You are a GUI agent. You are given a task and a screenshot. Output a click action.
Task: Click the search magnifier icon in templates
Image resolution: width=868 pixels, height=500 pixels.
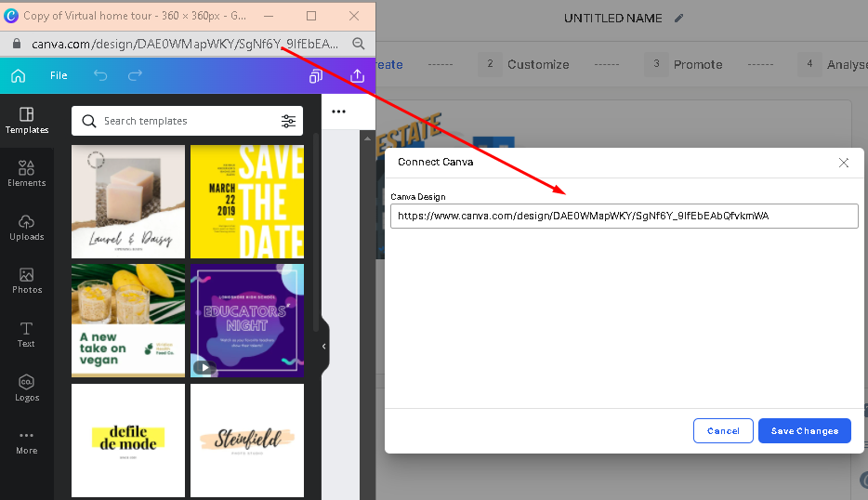[89, 121]
